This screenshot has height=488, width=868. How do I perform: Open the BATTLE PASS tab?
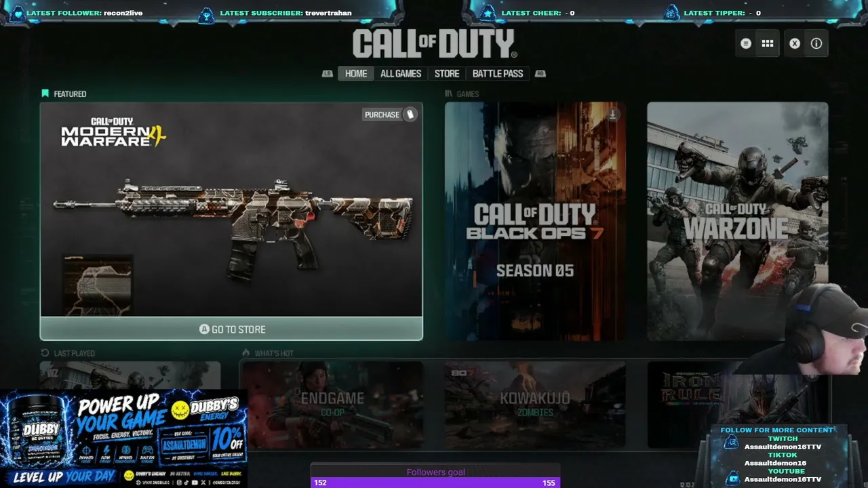(498, 73)
